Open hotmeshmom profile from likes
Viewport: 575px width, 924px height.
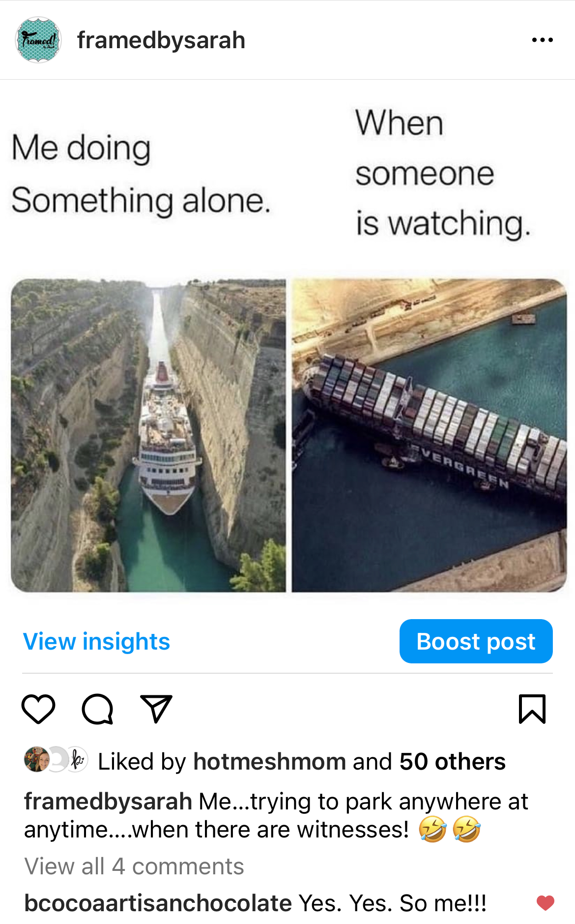pyautogui.click(x=270, y=761)
